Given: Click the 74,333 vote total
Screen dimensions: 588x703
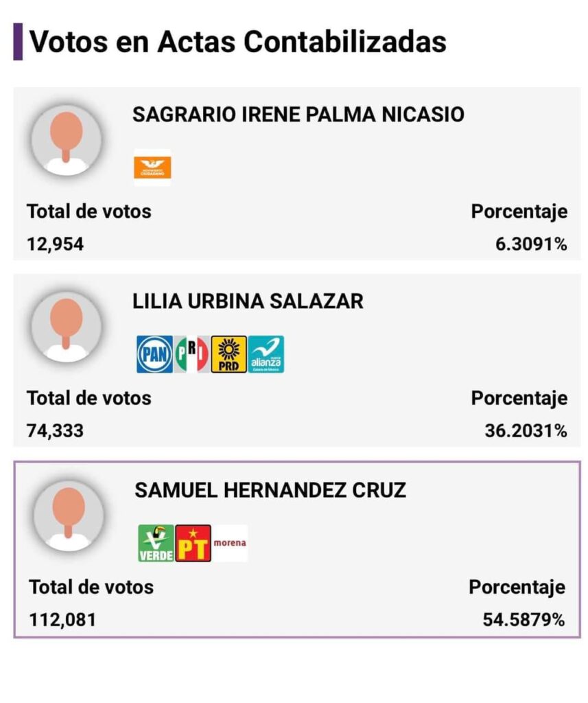Looking at the screenshot, I should point(55,431).
